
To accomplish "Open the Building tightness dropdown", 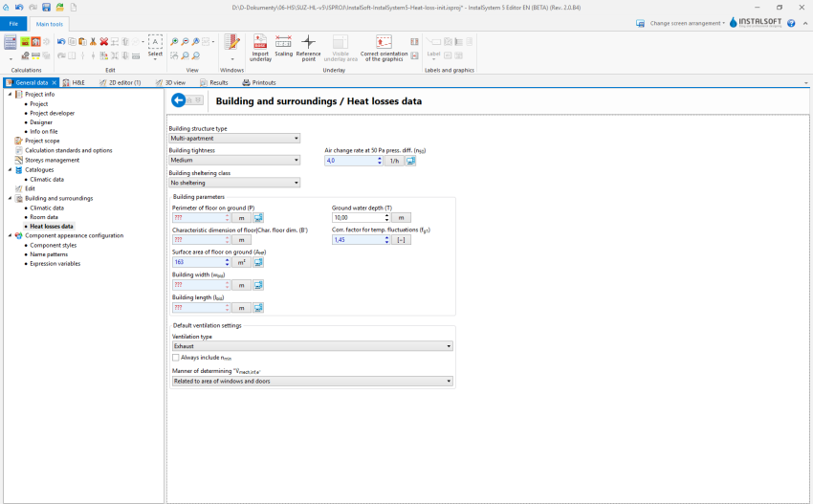I will pos(234,161).
